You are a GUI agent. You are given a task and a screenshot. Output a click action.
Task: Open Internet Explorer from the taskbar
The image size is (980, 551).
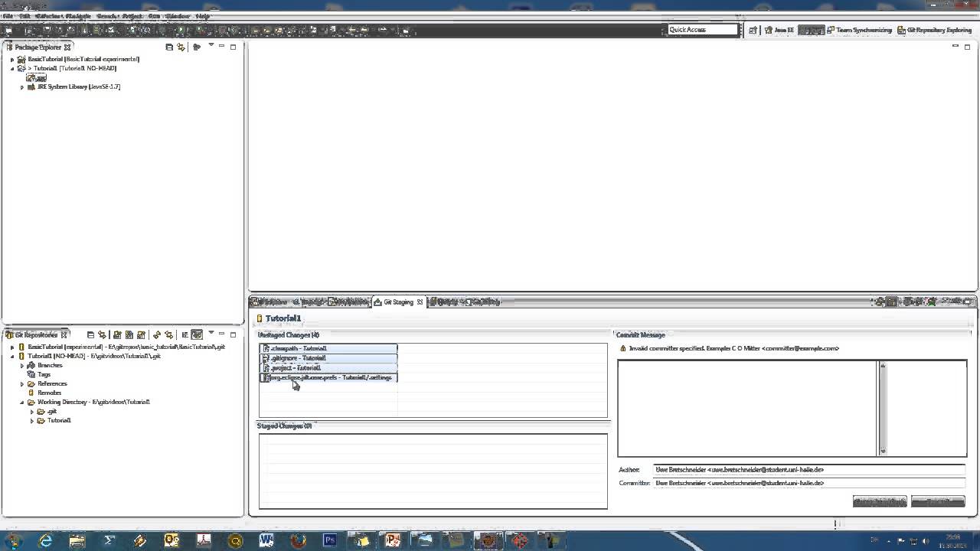(46, 540)
